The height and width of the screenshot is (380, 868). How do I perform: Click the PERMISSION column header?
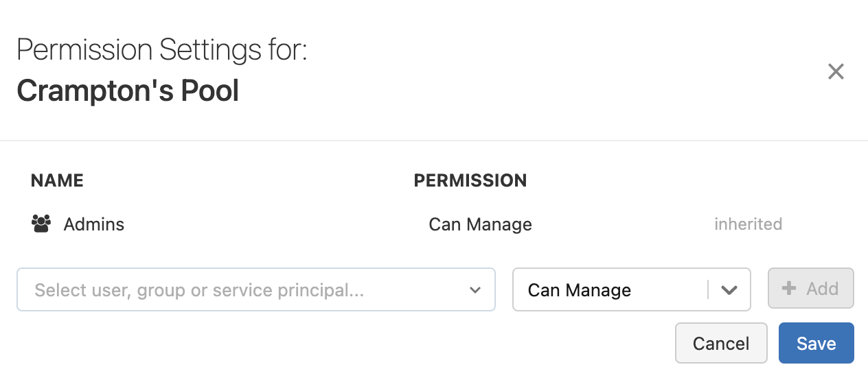coord(470,180)
